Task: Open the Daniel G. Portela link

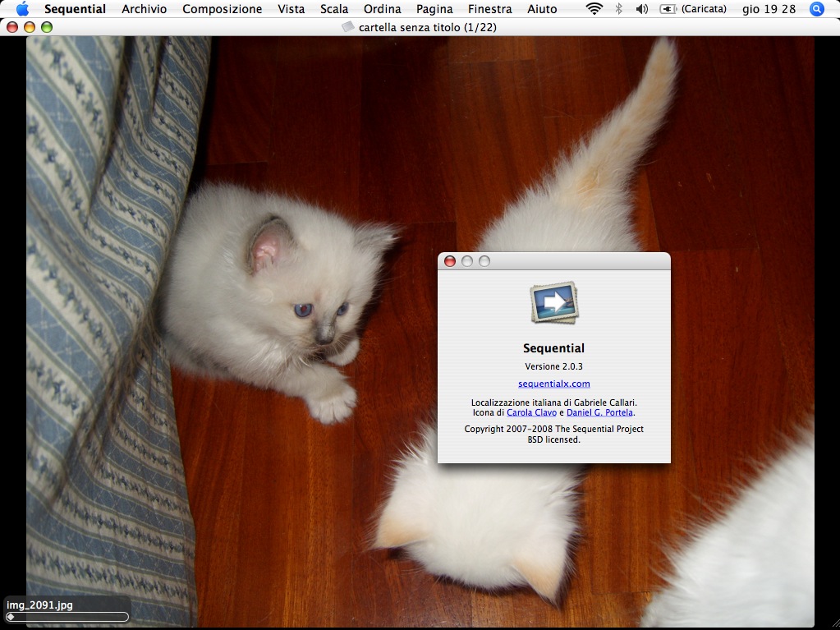Action: (599, 412)
